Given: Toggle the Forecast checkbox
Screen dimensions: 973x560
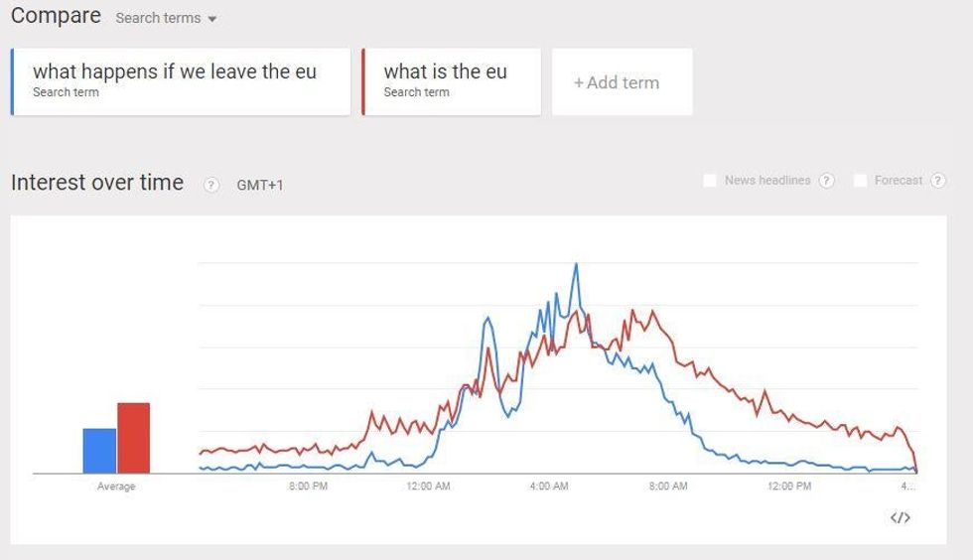Looking at the screenshot, I should pos(860,181).
